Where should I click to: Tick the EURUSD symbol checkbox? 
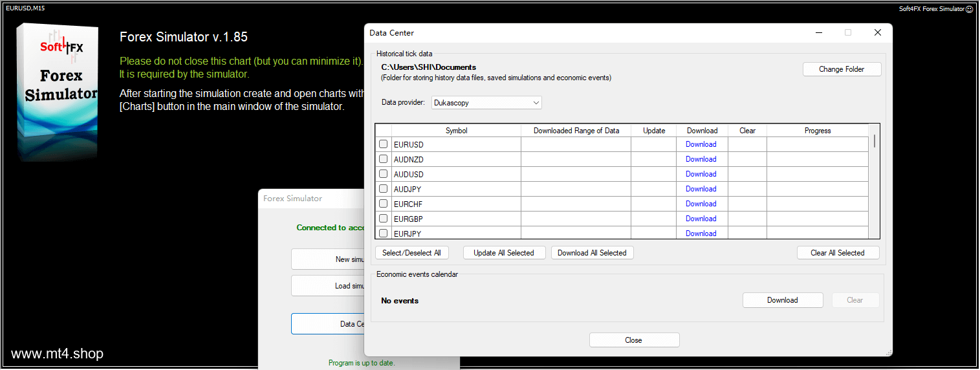pos(383,144)
